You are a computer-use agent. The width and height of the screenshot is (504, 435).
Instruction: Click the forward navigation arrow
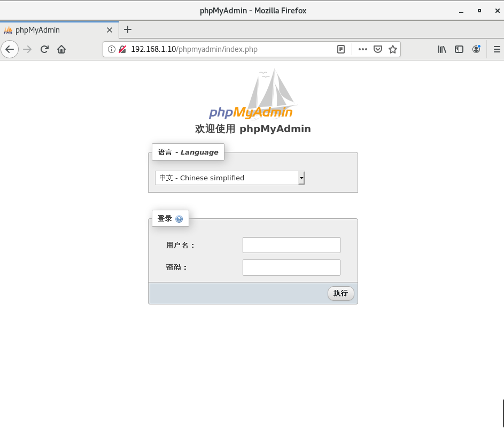click(27, 49)
